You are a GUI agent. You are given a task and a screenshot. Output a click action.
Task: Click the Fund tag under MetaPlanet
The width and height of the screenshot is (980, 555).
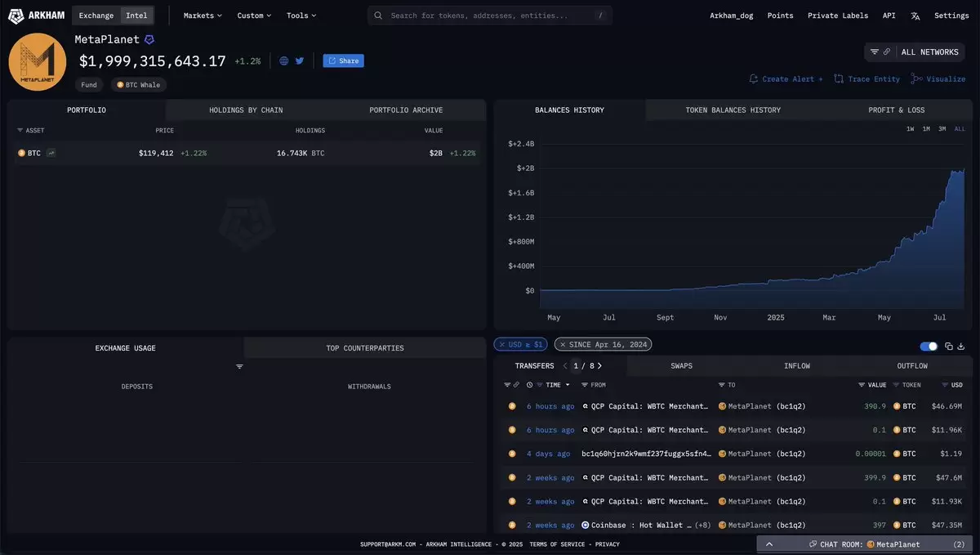(x=89, y=85)
